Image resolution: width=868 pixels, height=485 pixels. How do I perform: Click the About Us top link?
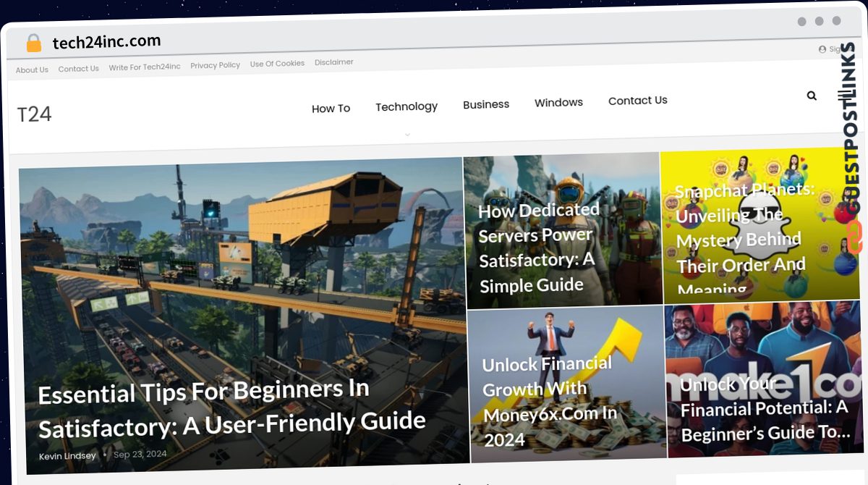tap(32, 70)
